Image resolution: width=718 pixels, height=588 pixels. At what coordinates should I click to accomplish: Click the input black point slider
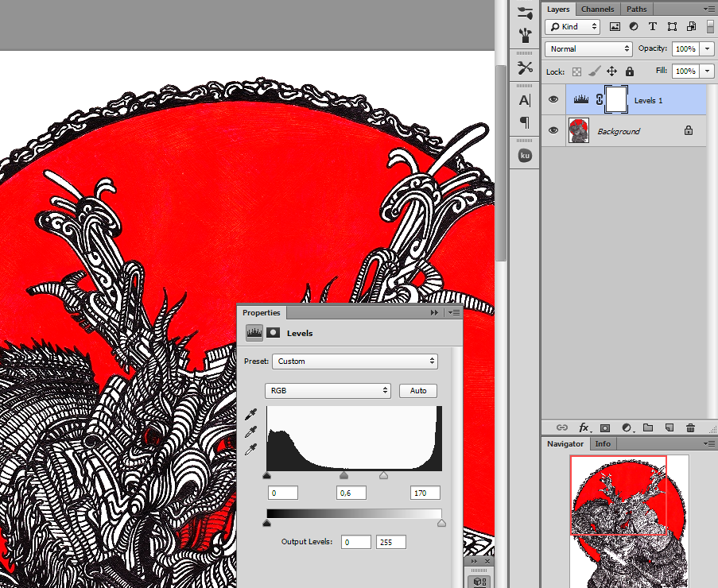[x=267, y=475]
